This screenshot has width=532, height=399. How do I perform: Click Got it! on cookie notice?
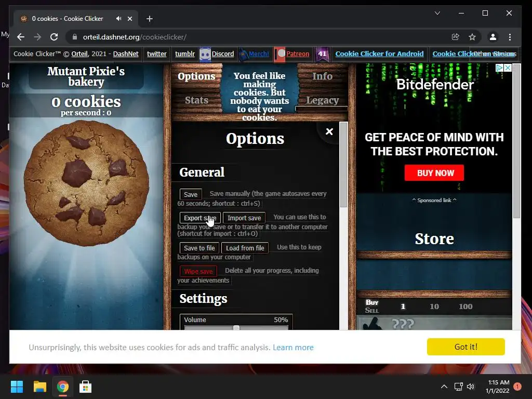tap(466, 347)
